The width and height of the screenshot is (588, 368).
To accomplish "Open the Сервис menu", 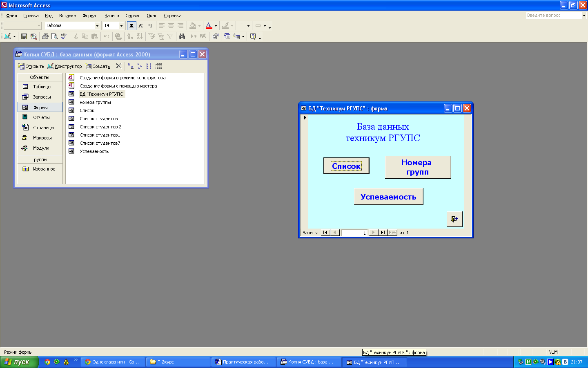I will tap(133, 16).
